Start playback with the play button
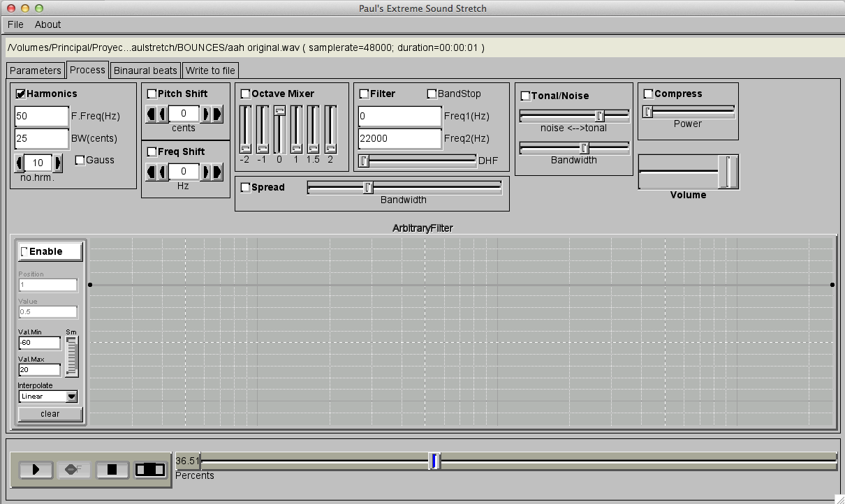Image resolution: width=845 pixels, height=504 pixels. coord(36,470)
